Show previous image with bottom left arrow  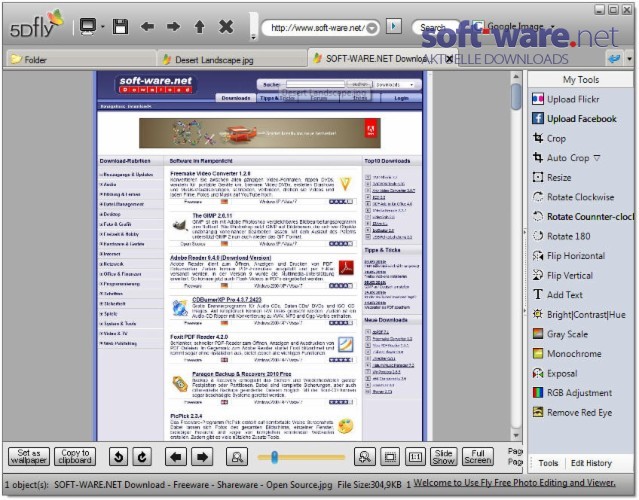tap(176, 457)
